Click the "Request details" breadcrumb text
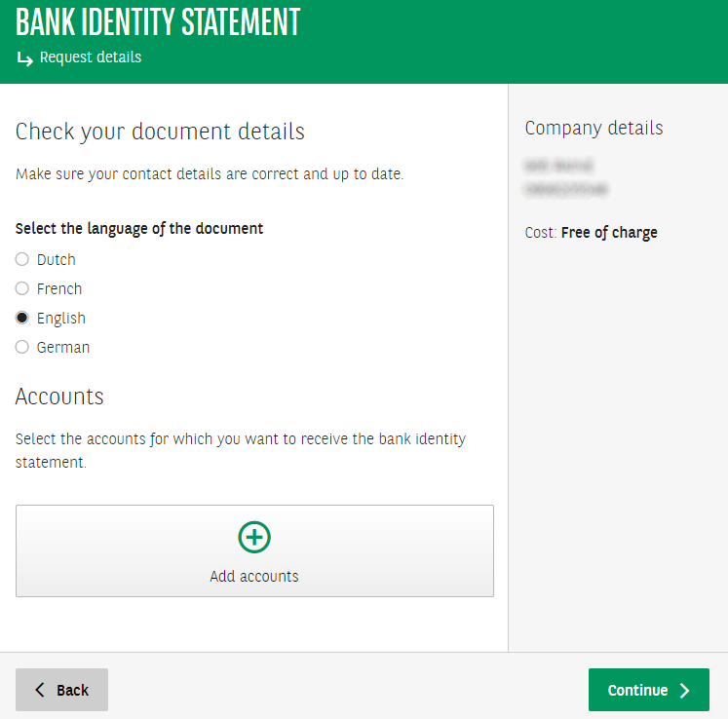The height and width of the screenshot is (719, 728). click(91, 57)
